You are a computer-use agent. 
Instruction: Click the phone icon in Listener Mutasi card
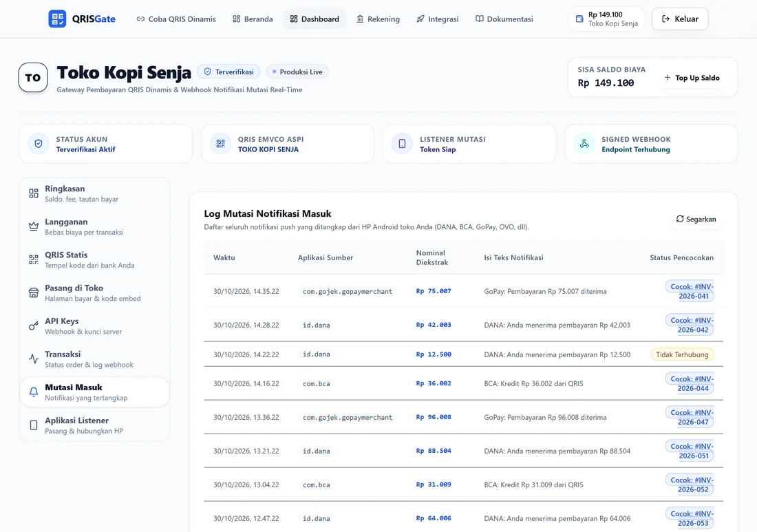(402, 144)
